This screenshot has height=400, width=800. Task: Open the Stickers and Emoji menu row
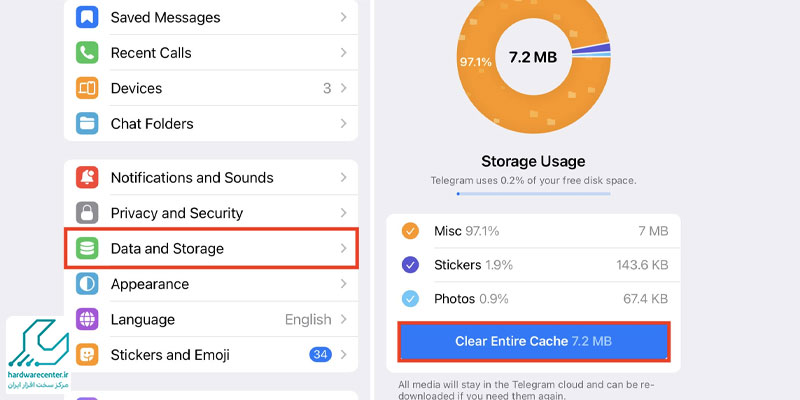coord(211,355)
